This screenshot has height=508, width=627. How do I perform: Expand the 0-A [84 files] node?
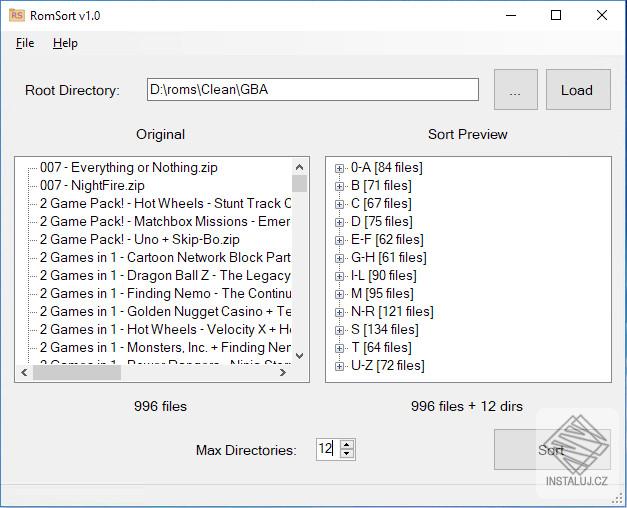[x=339, y=168]
